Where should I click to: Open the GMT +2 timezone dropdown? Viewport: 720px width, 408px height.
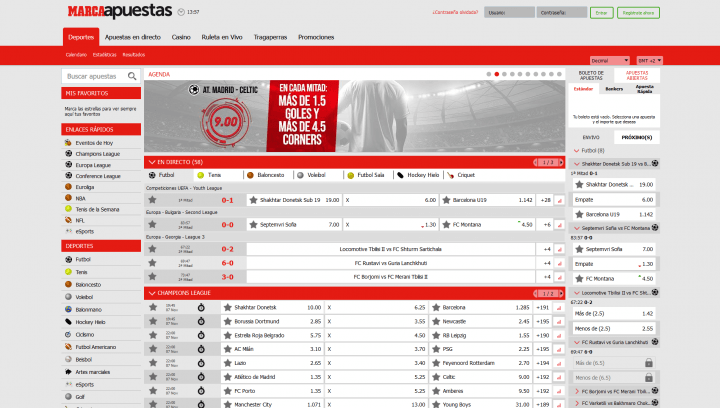pos(649,60)
